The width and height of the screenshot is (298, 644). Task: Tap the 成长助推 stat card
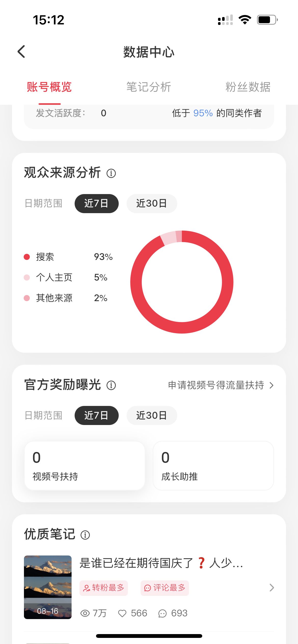coord(213,465)
